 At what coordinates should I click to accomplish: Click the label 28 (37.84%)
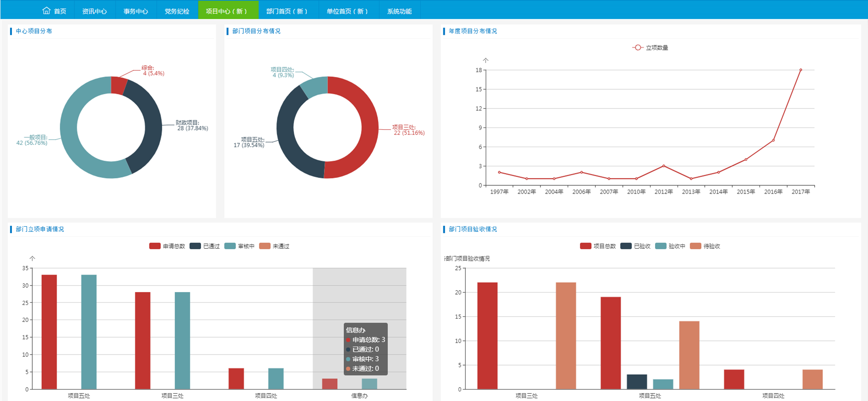pos(193,128)
